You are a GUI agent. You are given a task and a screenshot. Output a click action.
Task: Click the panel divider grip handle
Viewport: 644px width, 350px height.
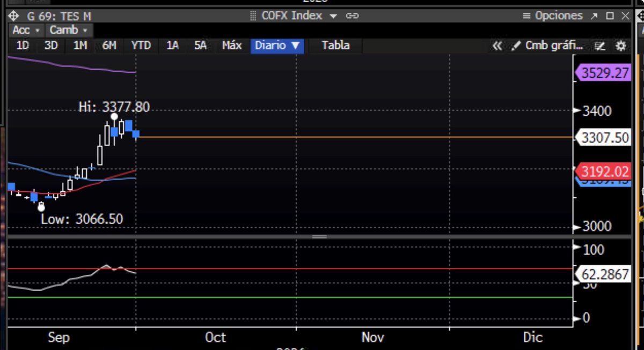point(319,236)
